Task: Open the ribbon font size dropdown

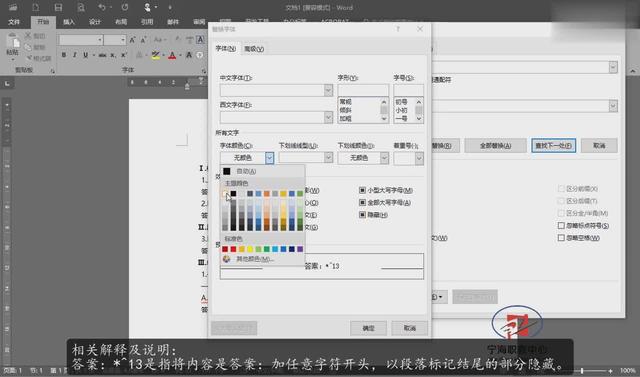Action: point(123,40)
